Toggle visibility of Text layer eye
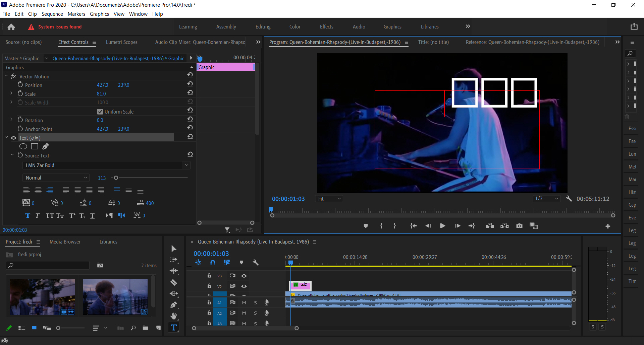 [x=13, y=138]
